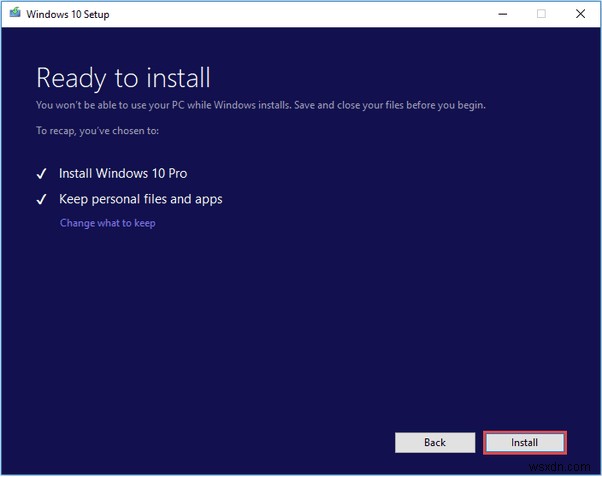The height and width of the screenshot is (477, 602).
Task: Click the 'To recap, you've chosen to:' text
Action: (x=98, y=131)
